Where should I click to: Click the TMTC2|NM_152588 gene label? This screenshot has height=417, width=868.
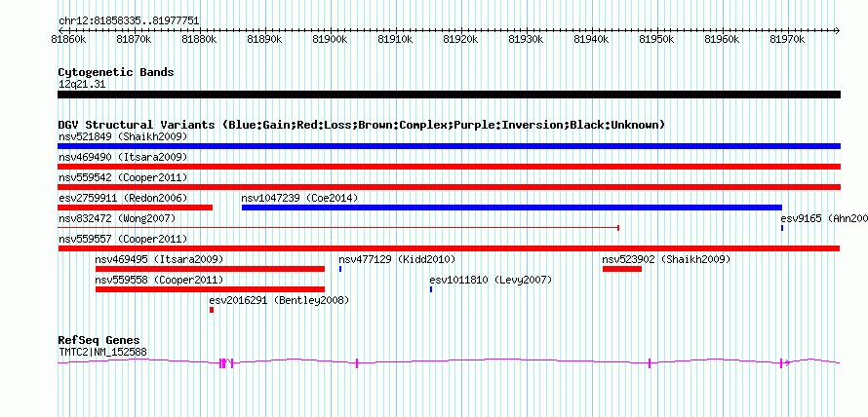pyautogui.click(x=102, y=352)
